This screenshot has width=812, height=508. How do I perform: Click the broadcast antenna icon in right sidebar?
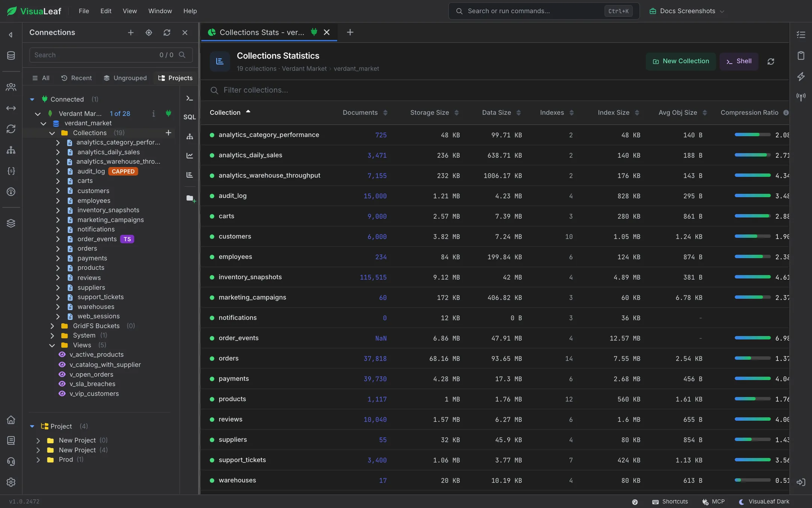point(801,97)
